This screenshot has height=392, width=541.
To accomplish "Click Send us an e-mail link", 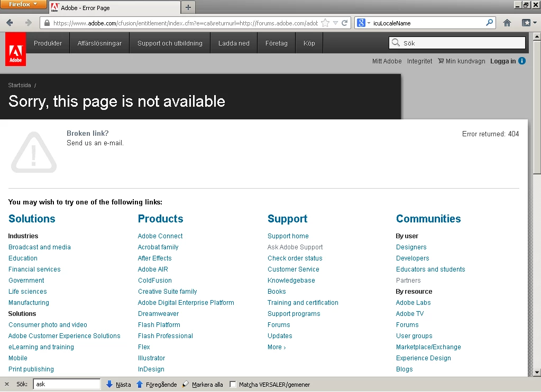I will click(x=95, y=143).
